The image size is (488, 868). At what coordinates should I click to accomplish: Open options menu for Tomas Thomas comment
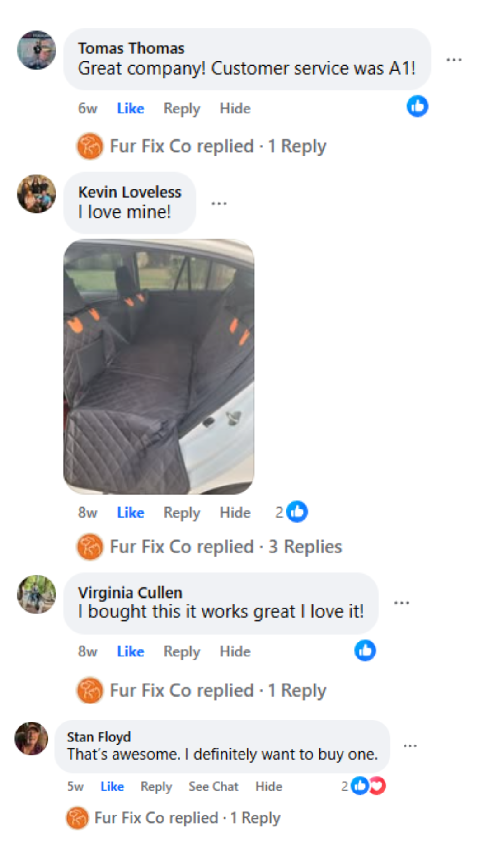click(x=454, y=60)
